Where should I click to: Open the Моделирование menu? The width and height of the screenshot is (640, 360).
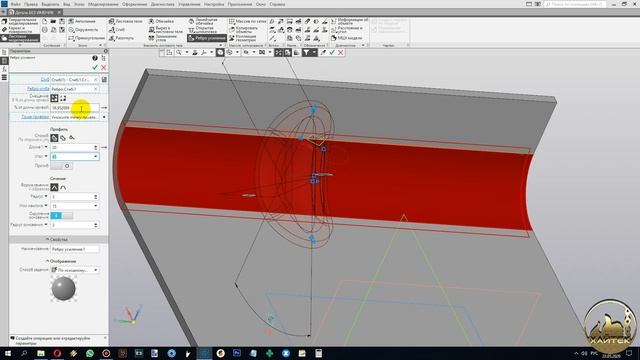pyautogui.click(x=103, y=4)
